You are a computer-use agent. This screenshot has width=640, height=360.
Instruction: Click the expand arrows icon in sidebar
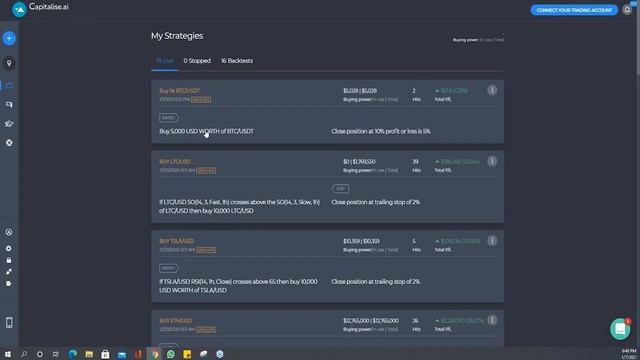coord(9,271)
